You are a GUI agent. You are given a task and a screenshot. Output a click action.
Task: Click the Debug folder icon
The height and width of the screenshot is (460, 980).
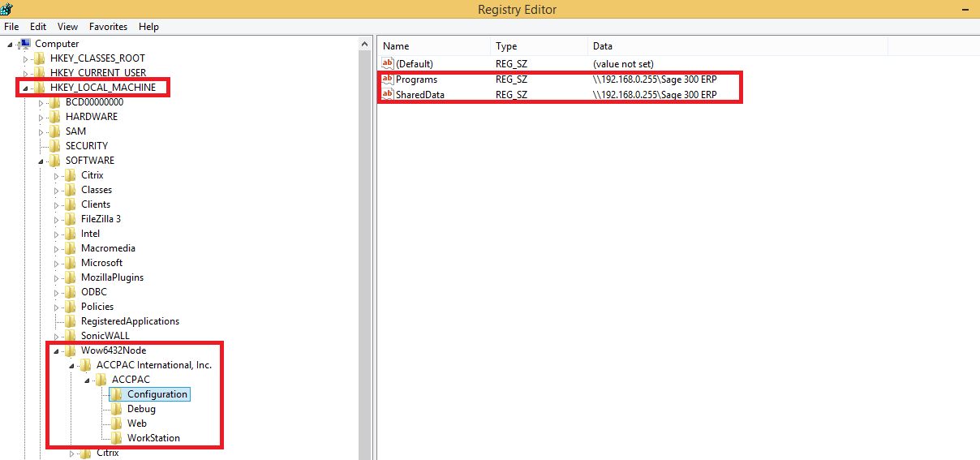pyautogui.click(x=117, y=409)
